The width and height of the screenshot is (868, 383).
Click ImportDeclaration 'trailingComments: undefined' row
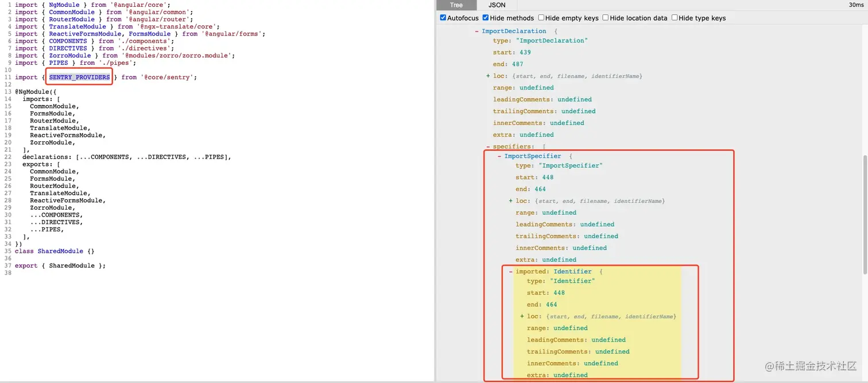click(x=544, y=111)
